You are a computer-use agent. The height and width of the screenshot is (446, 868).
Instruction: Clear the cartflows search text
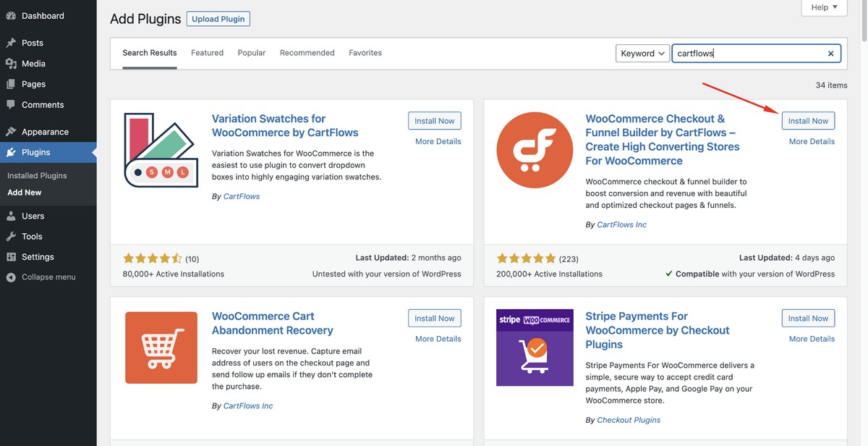tap(831, 54)
